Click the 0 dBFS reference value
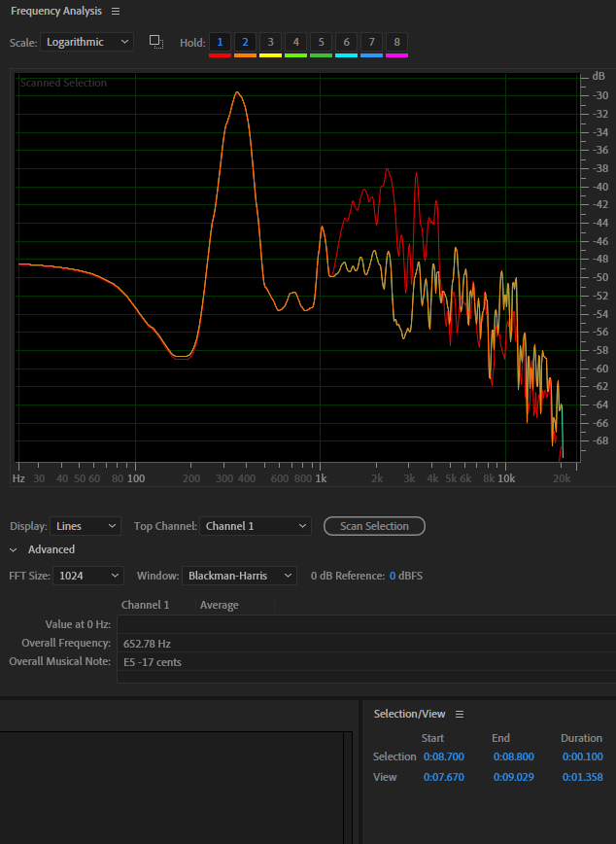 405,576
